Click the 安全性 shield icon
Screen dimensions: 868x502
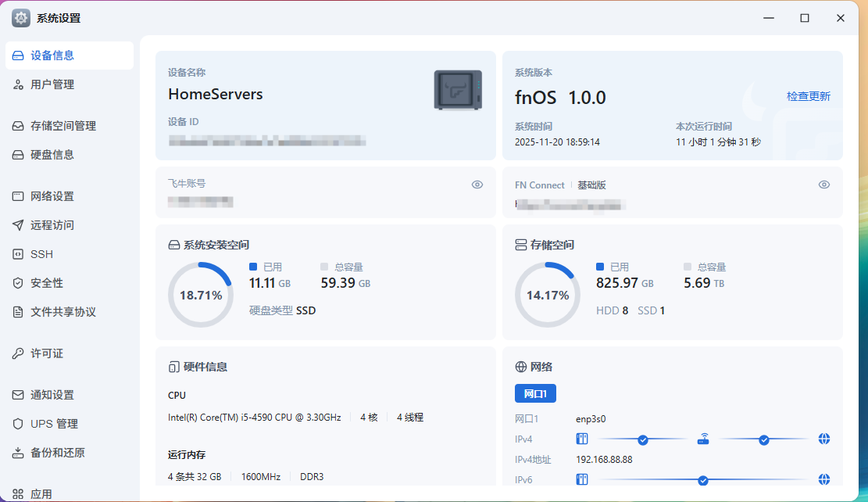click(18, 283)
